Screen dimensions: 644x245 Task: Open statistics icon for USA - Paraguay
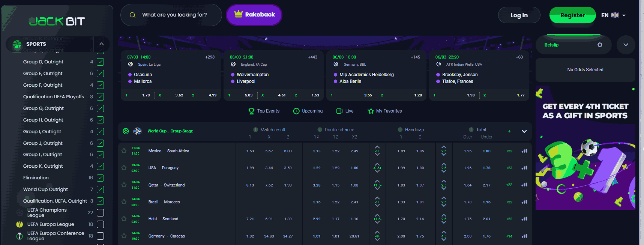click(x=524, y=168)
